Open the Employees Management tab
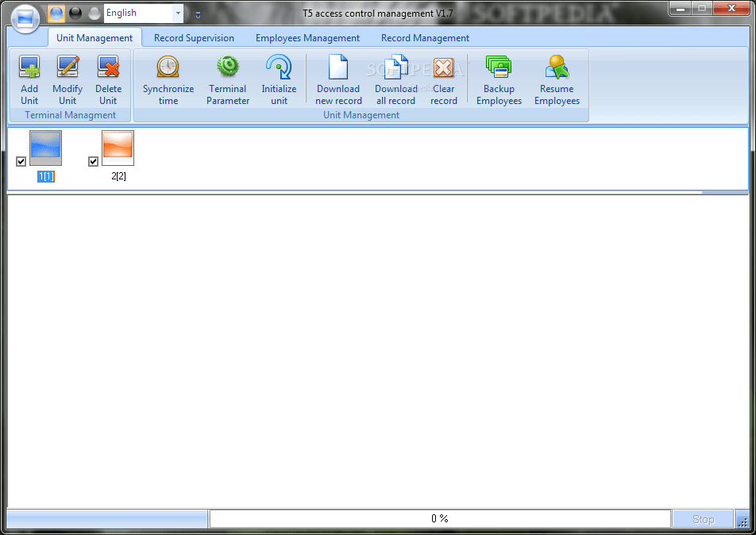 pyautogui.click(x=307, y=37)
